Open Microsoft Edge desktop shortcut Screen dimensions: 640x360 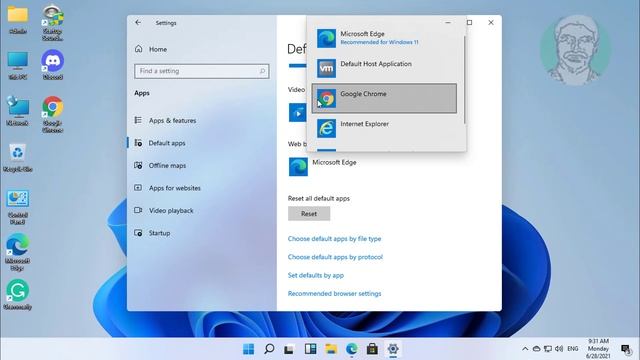[x=18, y=252]
